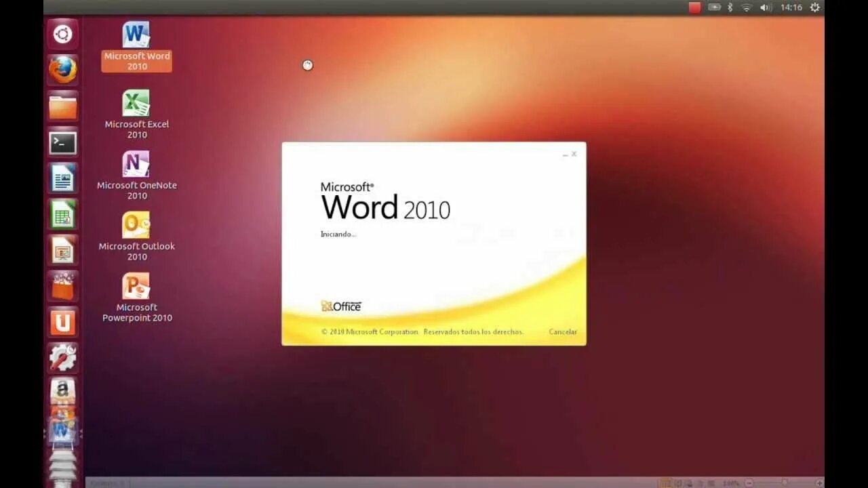Launch Firefox from the dock

coord(63,70)
